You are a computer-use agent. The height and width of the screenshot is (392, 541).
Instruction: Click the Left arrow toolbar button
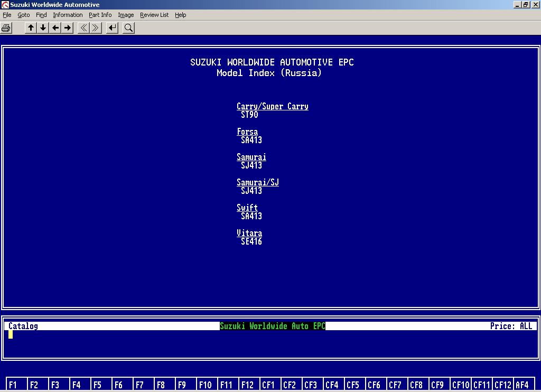55,28
